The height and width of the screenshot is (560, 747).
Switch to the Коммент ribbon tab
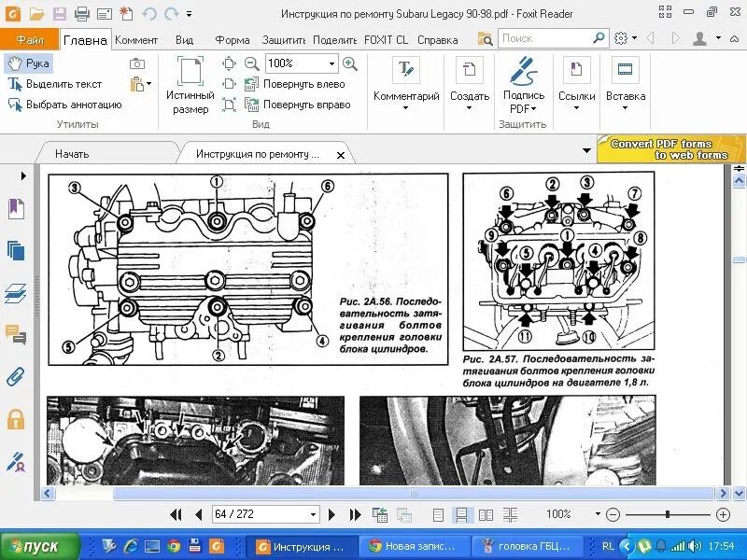pos(136,40)
